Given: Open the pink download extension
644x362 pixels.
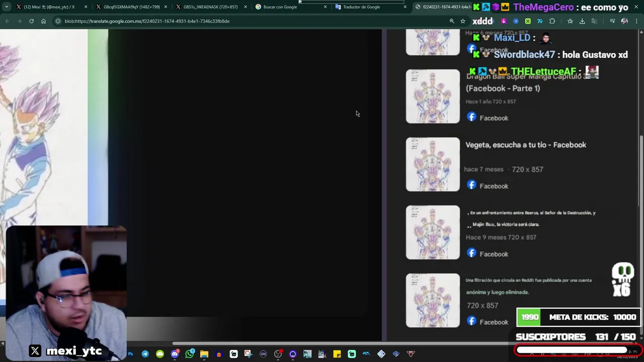Looking at the screenshot, I should [x=504, y=21].
